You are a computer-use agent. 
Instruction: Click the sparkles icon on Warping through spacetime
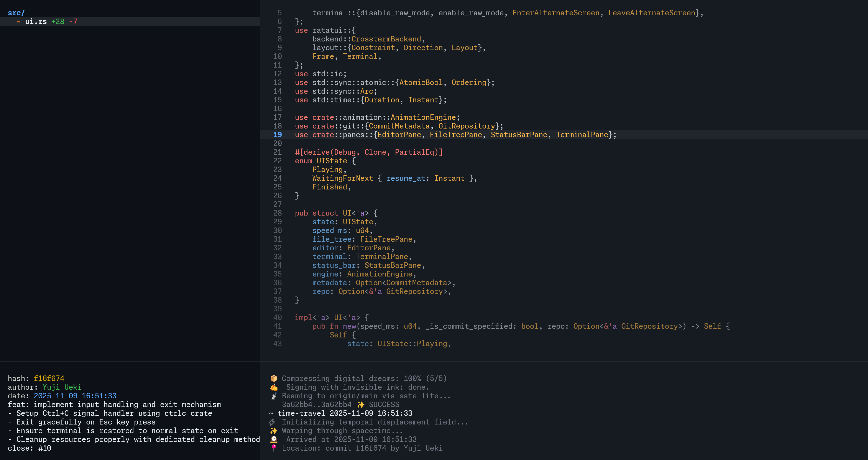click(274, 431)
